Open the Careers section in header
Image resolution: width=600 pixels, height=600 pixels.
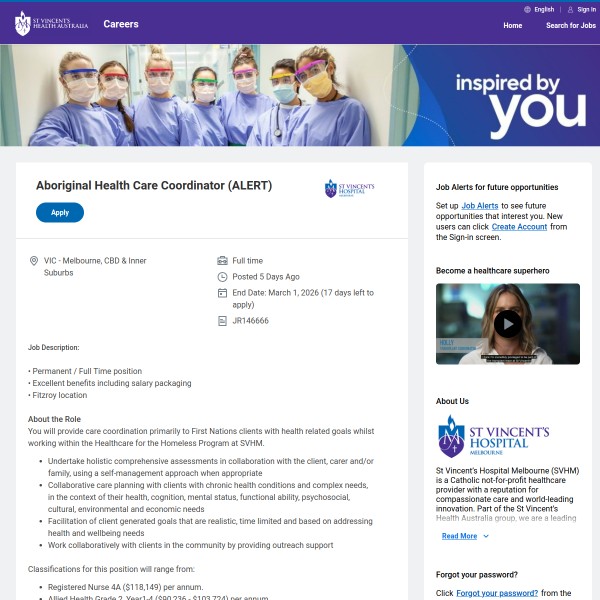coord(121,24)
